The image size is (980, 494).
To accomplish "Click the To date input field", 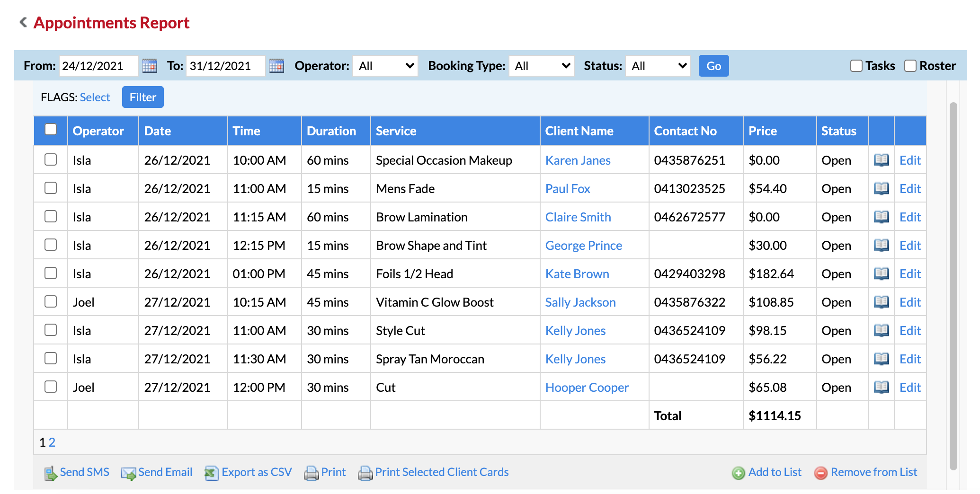I will (225, 66).
